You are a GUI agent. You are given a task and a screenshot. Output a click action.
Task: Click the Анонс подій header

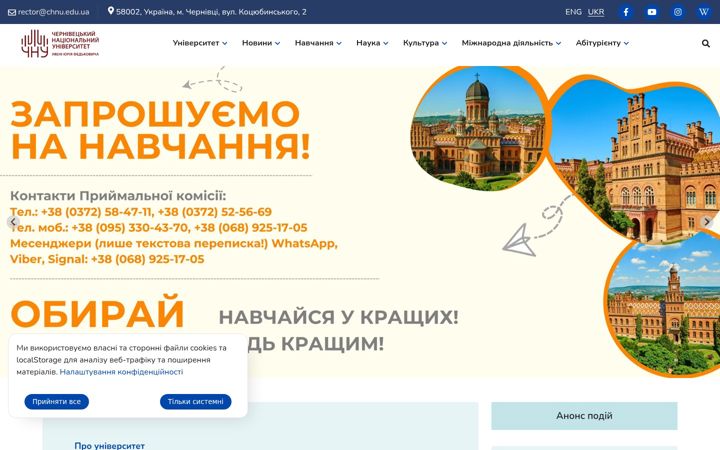584,416
